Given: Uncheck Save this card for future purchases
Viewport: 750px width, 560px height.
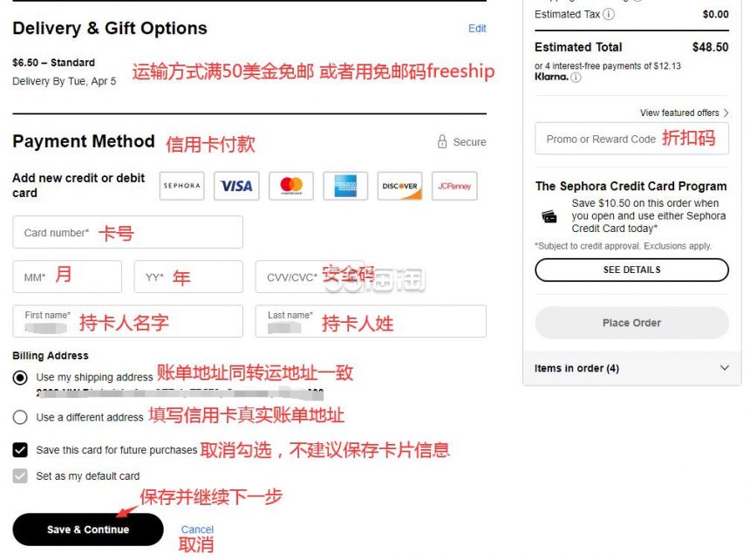Looking at the screenshot, I should pos(20,450).
